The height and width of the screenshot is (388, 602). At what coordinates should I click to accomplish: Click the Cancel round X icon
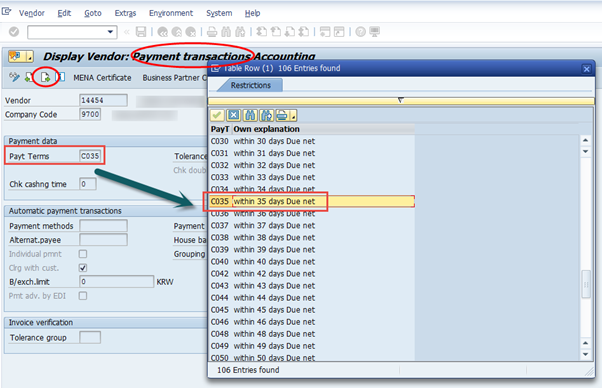pos(191,32)
